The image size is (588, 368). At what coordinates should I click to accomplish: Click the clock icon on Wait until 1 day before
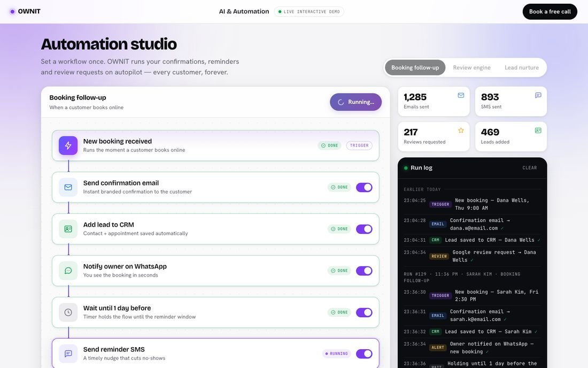coord(68,312)
